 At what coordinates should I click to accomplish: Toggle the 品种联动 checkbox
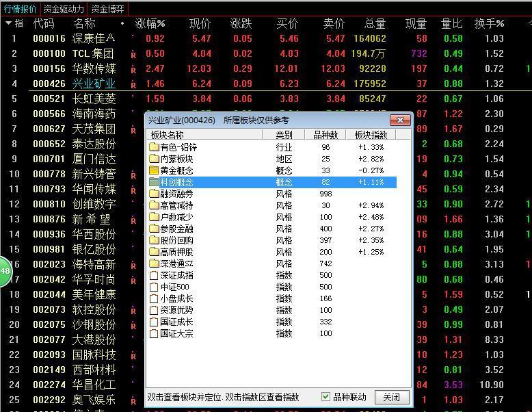point(325,396)
